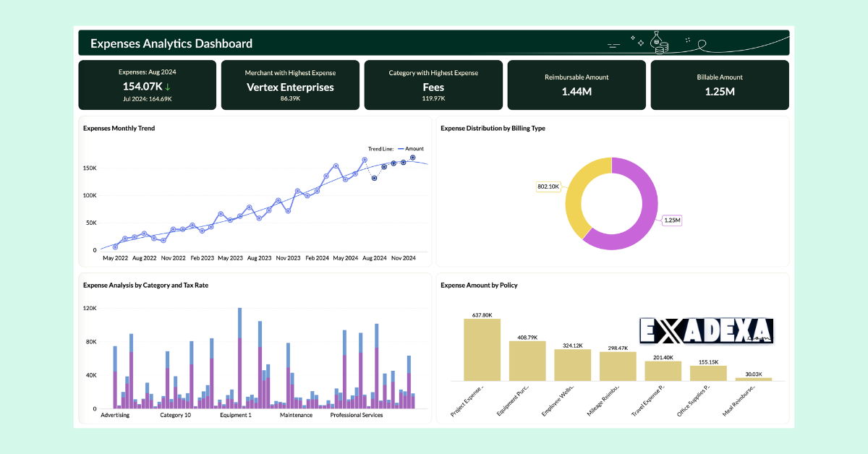Click the dash lines decoration in the header

[x=613, y=46]
